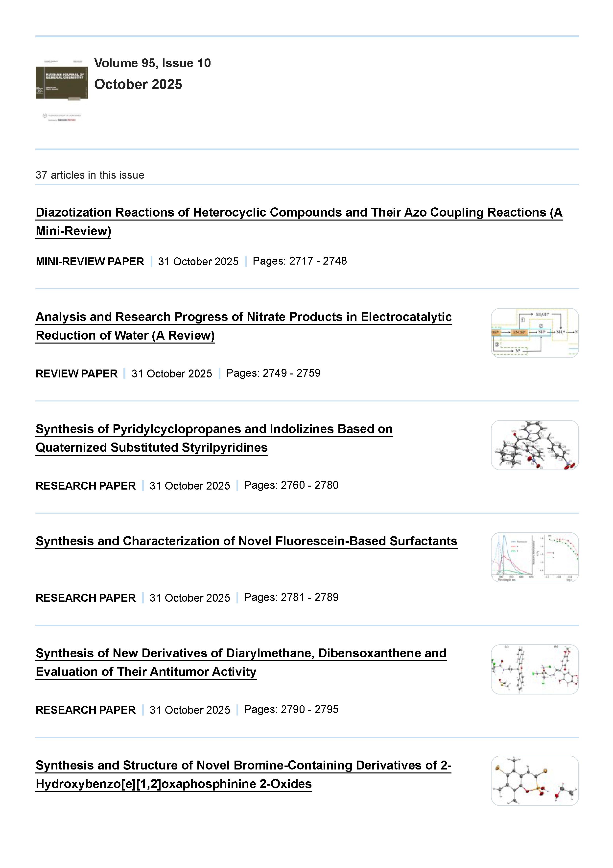Open the Novel Fluorescein-Based Surfactants article
The width and height of the screenshot is (613, 868).
tap(246, 541)
